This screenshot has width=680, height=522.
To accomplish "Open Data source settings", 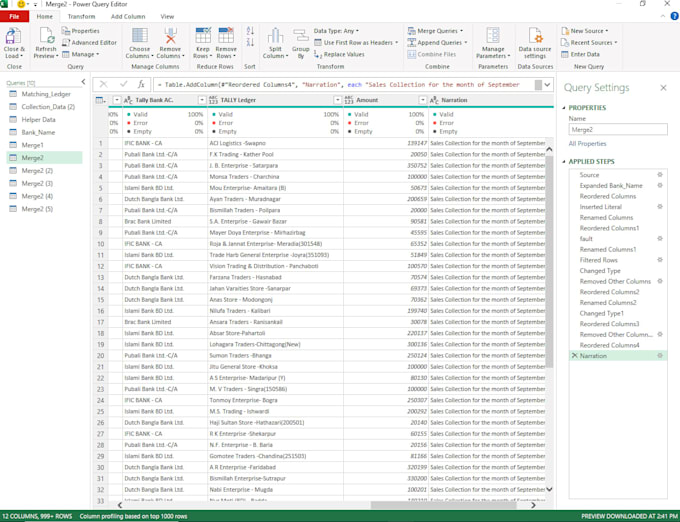I will (x=535, y=43).
